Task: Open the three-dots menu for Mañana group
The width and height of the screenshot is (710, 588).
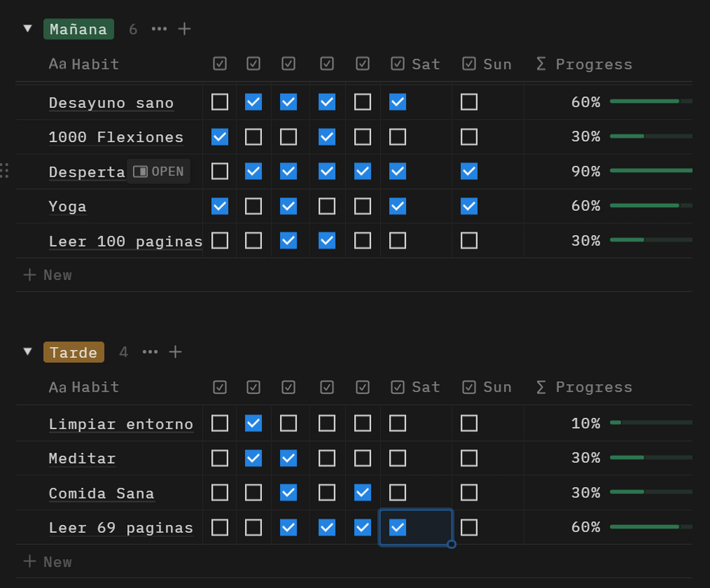Action: [x=160, y=29]
